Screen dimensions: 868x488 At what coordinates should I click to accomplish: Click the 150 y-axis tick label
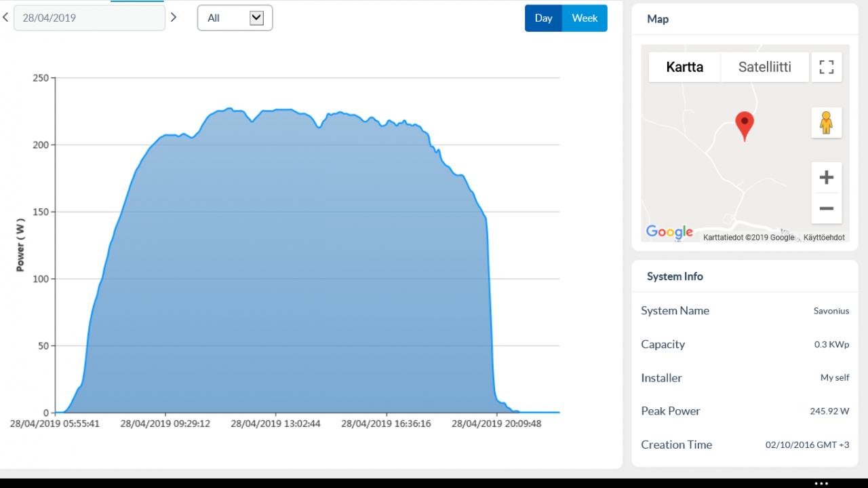[x=41, y=212]
